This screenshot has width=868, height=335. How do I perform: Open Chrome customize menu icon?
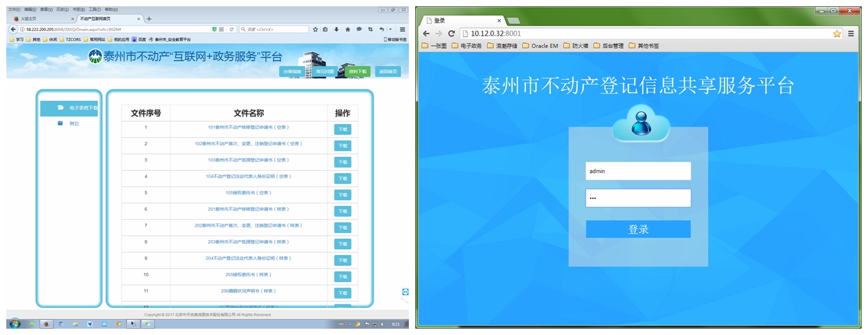851,33
